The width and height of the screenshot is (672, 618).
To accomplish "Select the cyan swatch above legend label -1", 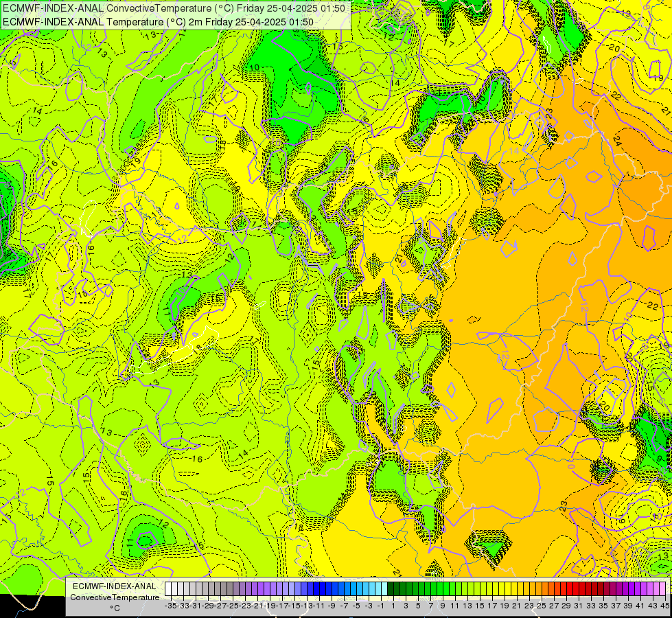I will click(378, 589).
